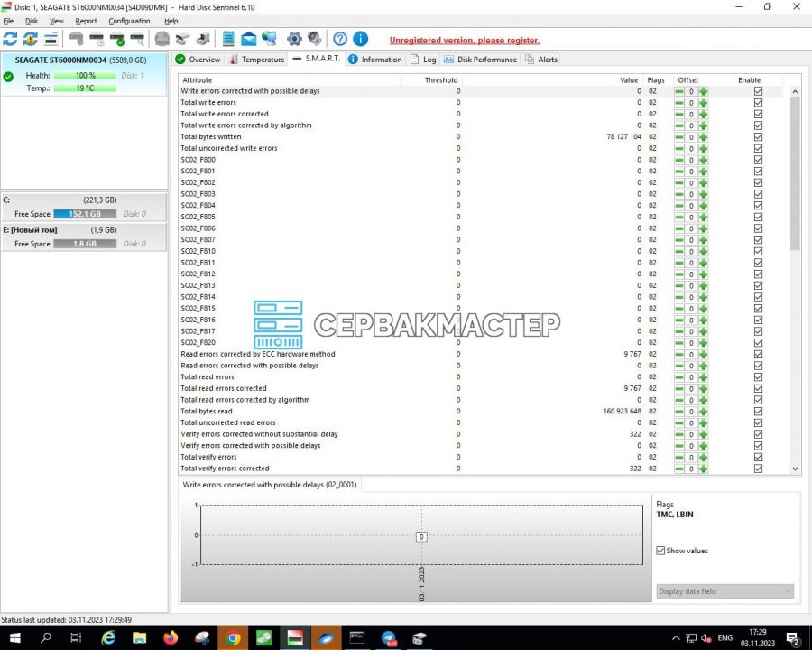Uncheck Enable for SC02_F800 row

(758, 160)
